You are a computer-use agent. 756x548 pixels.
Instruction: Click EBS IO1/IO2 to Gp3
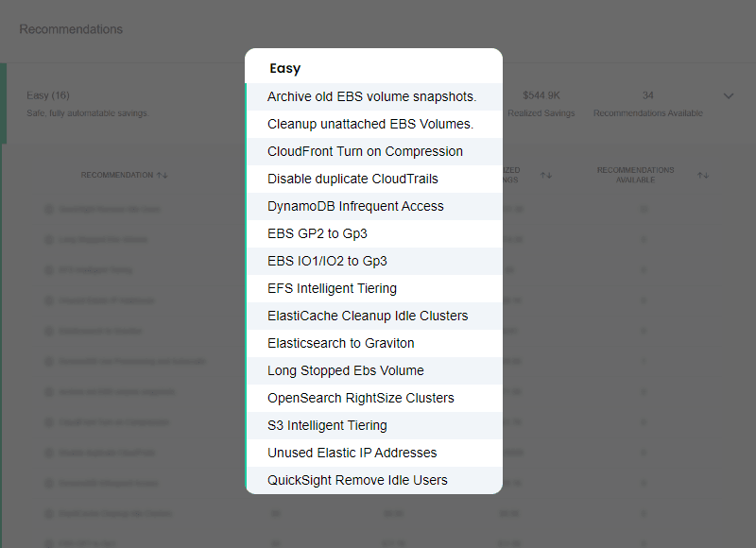pyautogui.click(x=327, y=261)
